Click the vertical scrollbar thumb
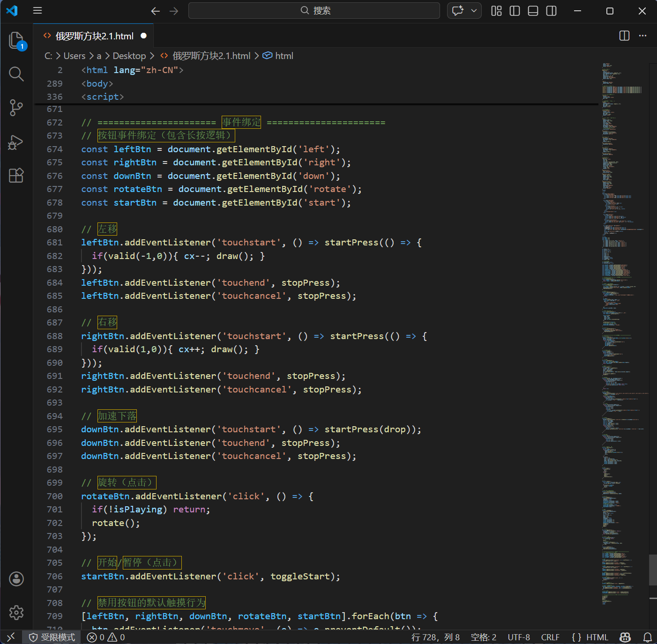657x644 pixels. tap(653, 570)
